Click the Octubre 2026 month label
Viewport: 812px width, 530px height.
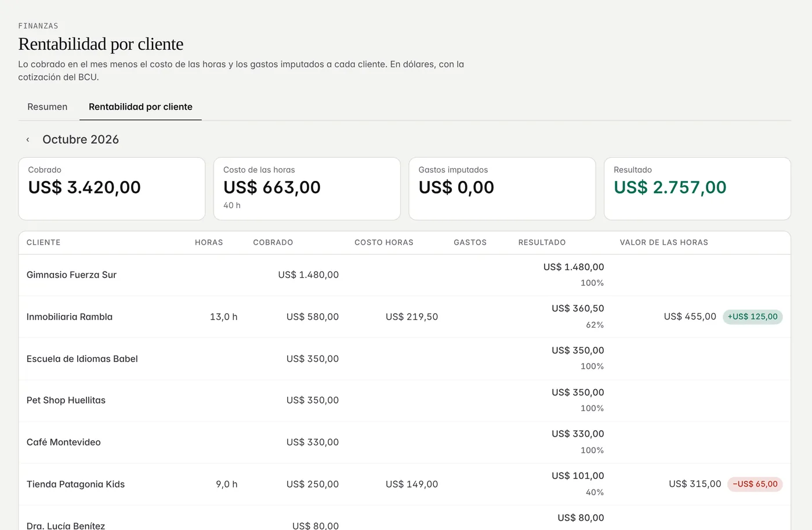click(x=81, y=140)
